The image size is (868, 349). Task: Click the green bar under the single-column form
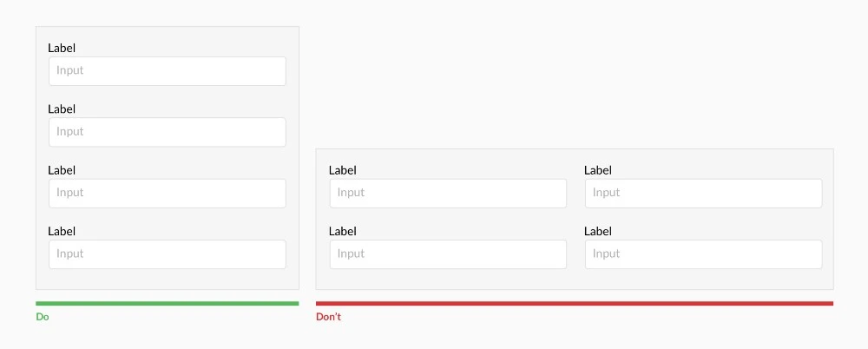pyautogui.click(x=167, y=303)
